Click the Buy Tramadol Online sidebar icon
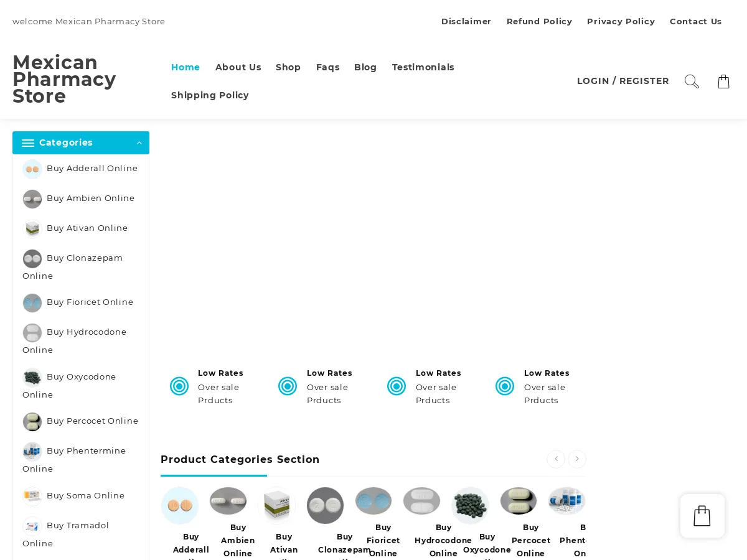Viewport: 747px width, 560px height. click(32, 526)
